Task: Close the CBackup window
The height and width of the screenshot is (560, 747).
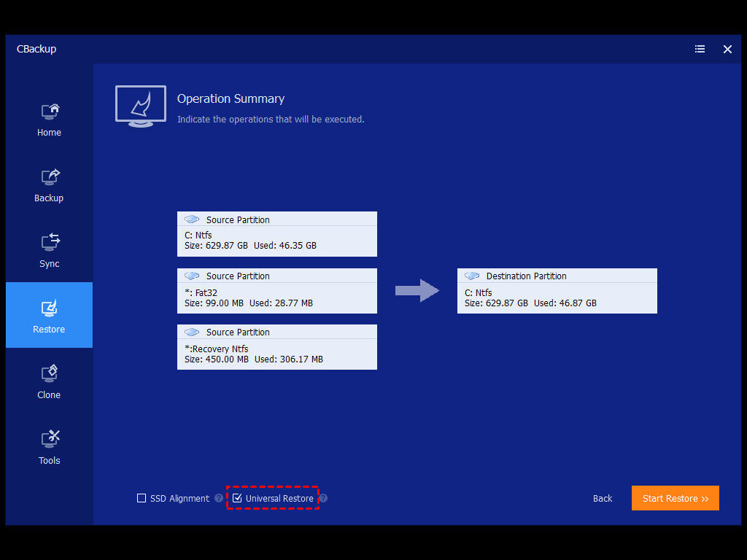Action: pos(727,49)
